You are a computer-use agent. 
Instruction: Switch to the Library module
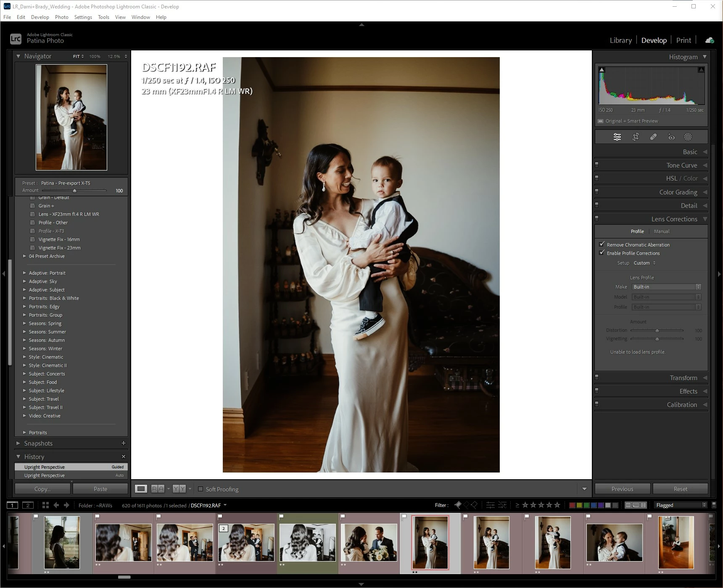click(x=621, y=40)
